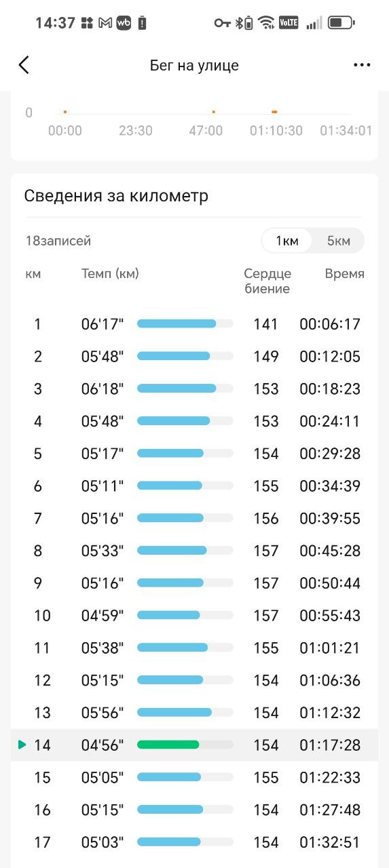Tap the green play marker on kilometer 14

pos(22,745)
